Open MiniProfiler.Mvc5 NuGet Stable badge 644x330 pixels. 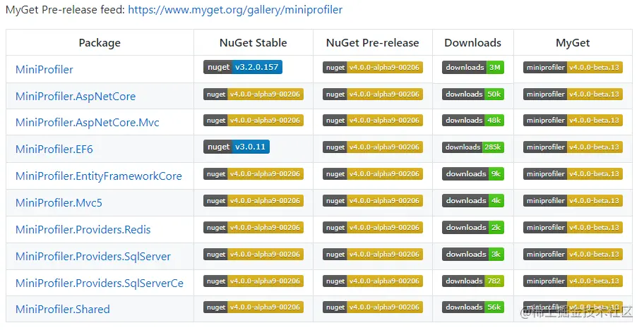[x=254, y=201]
